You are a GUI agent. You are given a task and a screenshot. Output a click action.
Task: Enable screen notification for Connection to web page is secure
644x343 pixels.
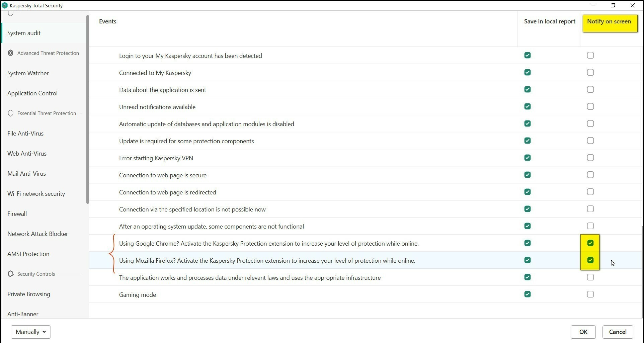[590, 175]
